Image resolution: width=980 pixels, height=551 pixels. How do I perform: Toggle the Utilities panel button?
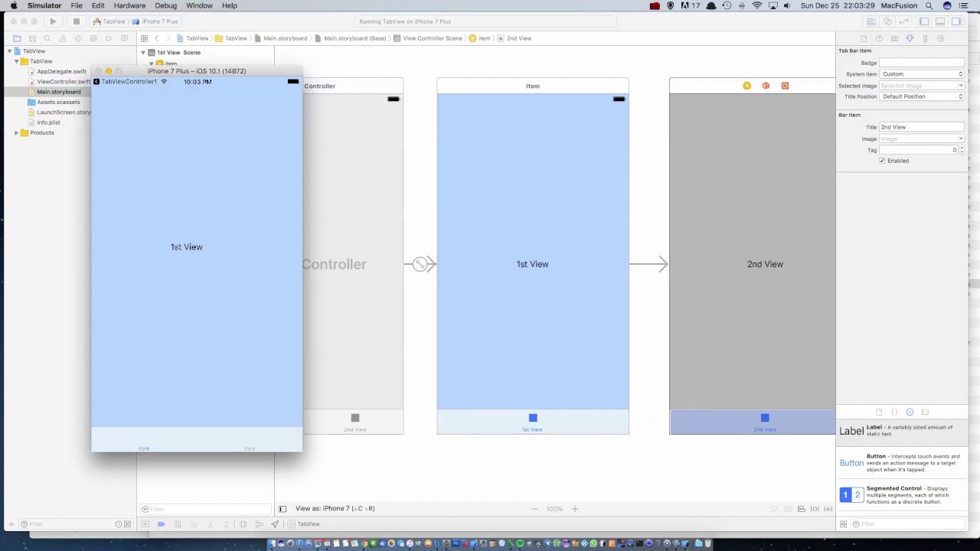[x=957, y=21]
